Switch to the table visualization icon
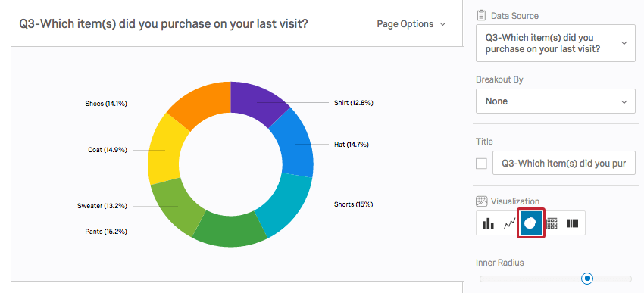The width and height of the screenshot is (644, 293). click(x=552, y=223)
